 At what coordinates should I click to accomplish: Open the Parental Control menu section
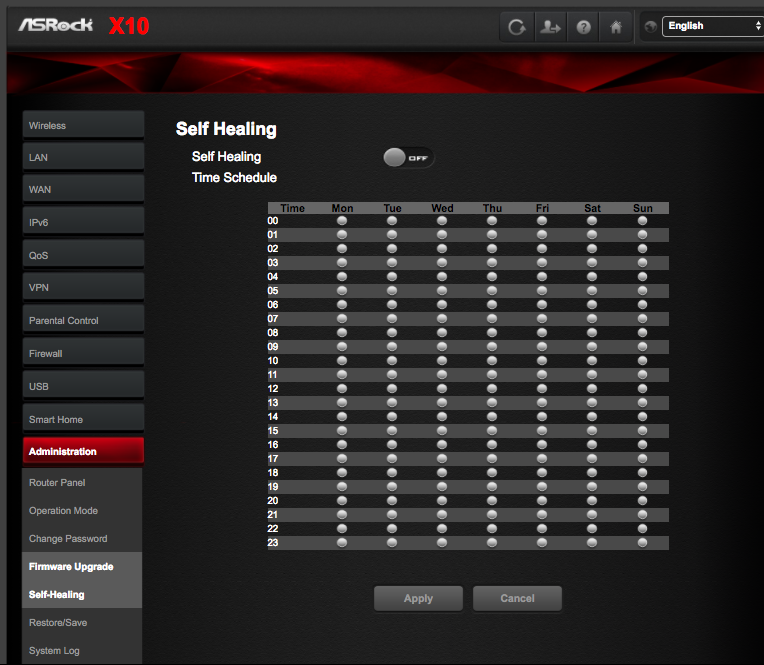tap(83, 320)
